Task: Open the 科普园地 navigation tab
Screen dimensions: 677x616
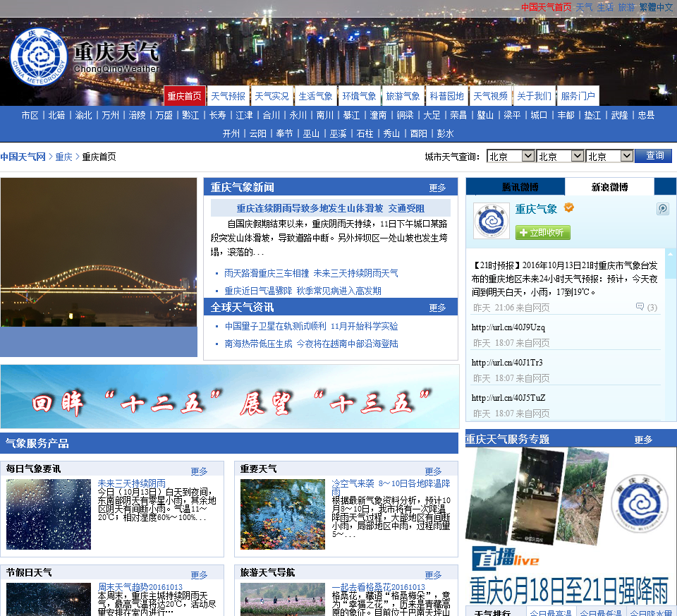Action: [x=446, y=96]
